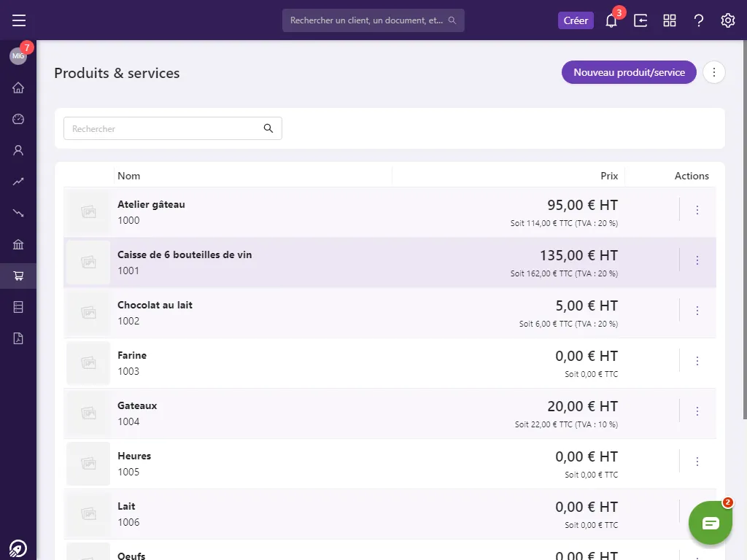Click Nouveau produit/service button

[629, 72]
